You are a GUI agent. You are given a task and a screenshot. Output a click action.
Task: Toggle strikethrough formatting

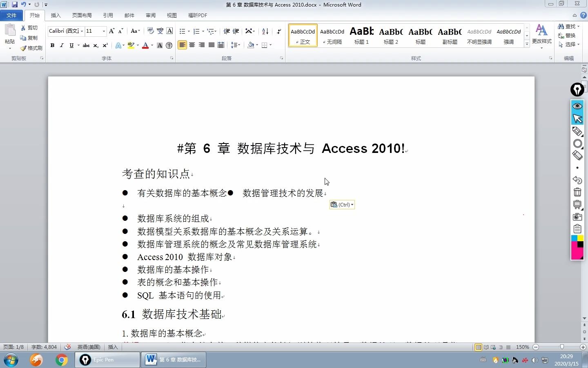86,45
